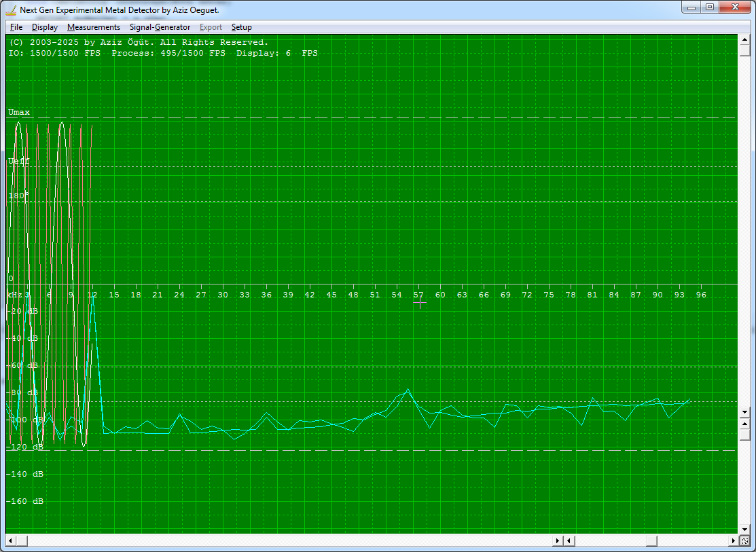Click the lower vertical scrollbar thumb
This screenshot has width=756, height=552.
[744, 435]
